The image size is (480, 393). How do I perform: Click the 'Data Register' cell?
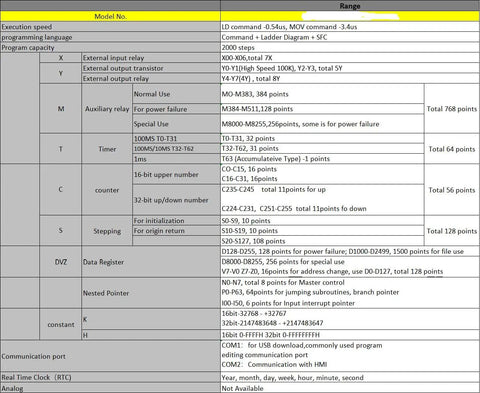pyautogui.click(x=151, y=262)
